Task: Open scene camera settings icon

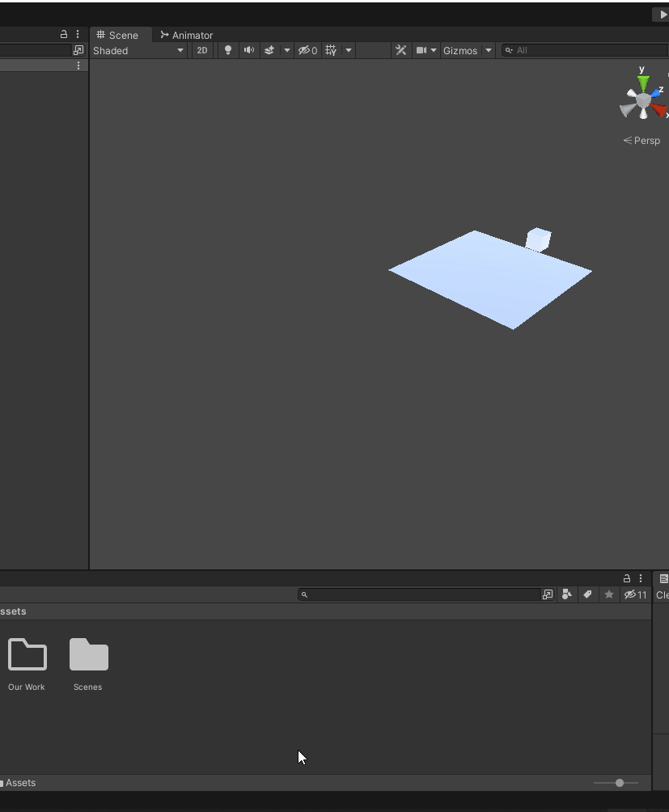Action: click(x=421, y=50)
